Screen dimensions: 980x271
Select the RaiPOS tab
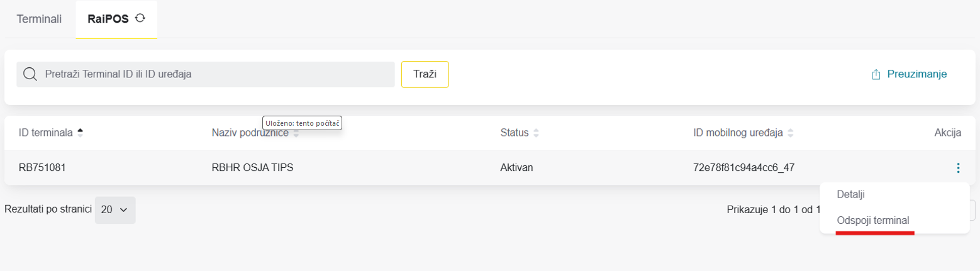click(116, 19)
